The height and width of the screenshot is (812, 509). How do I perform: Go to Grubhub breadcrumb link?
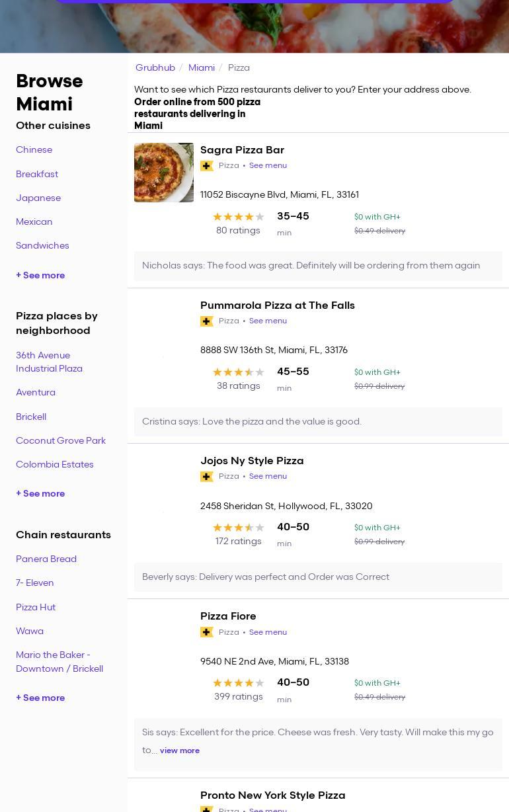coord(155,67)
